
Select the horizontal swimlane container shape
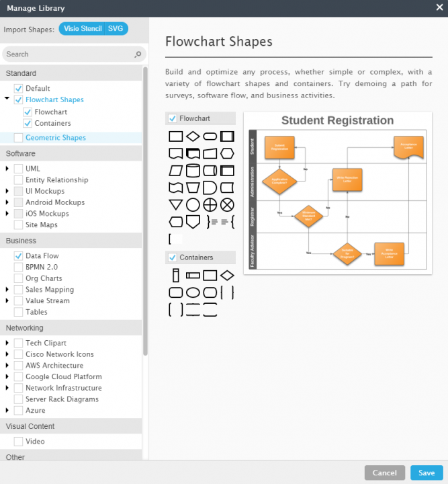pyautogui.click(x=193, y=276)
